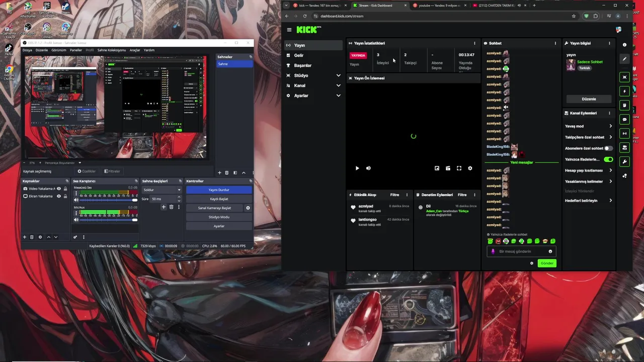Open OBS audio mixer advanced properties icon
Viewport: 644px width, 362px height.
[x=75, y=237]
